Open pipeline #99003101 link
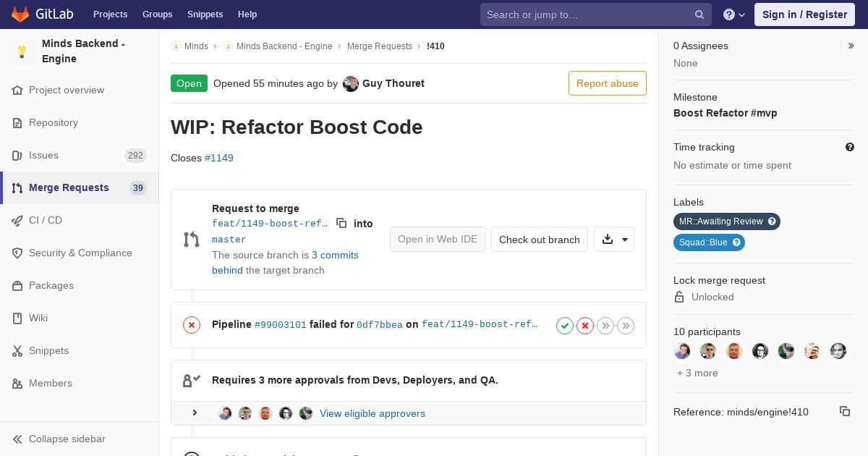 coord(281,325)
